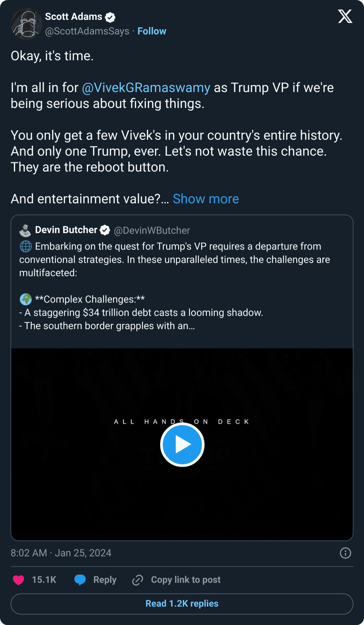
Task: Expand tweet with Show more
Action: coord(205,199)
